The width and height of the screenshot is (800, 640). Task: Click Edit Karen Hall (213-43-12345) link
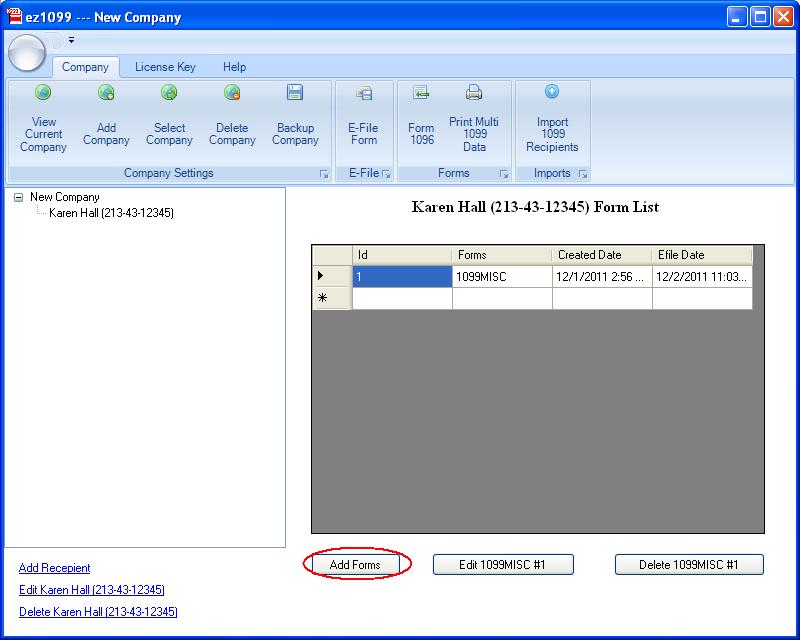[92, 590]
